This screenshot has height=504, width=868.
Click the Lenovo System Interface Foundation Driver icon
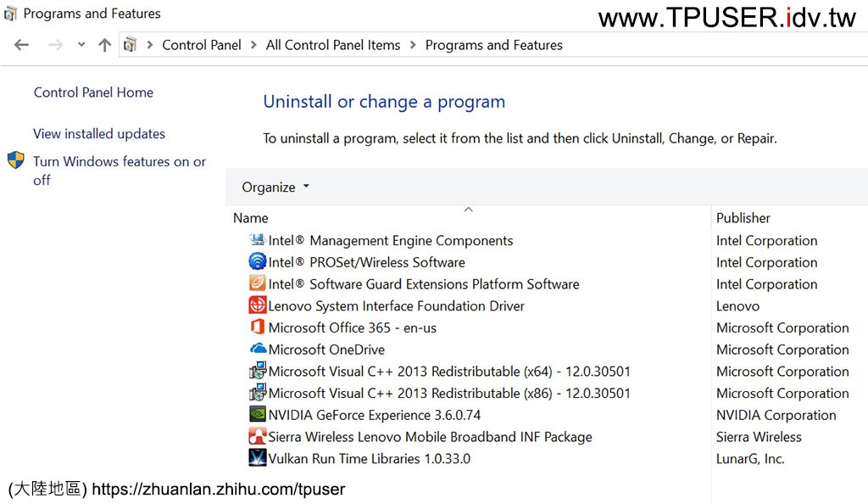pyautogui.click(x=257, y=305)
